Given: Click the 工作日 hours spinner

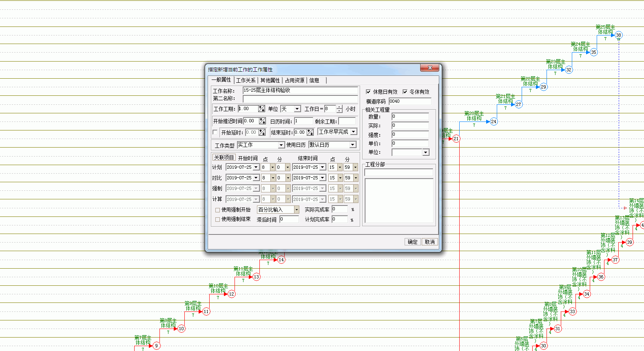Looking at the screenshot, I should pos(339,109).
